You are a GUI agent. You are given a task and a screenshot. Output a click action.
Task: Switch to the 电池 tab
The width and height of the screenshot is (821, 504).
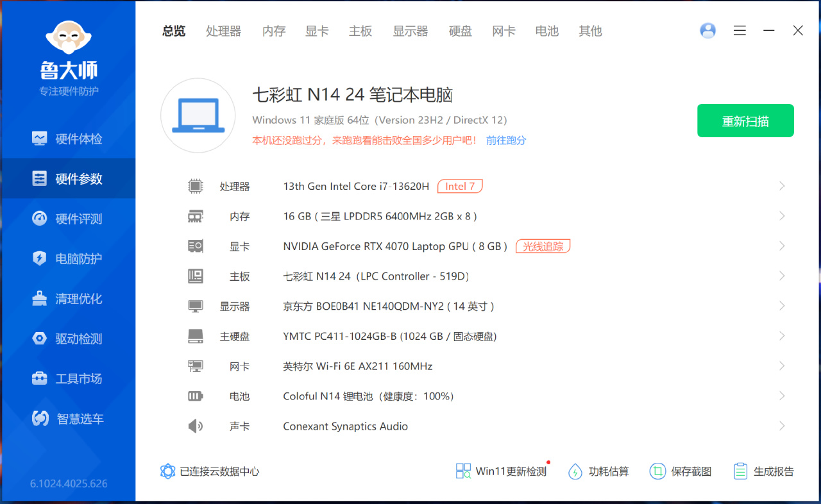547,31
